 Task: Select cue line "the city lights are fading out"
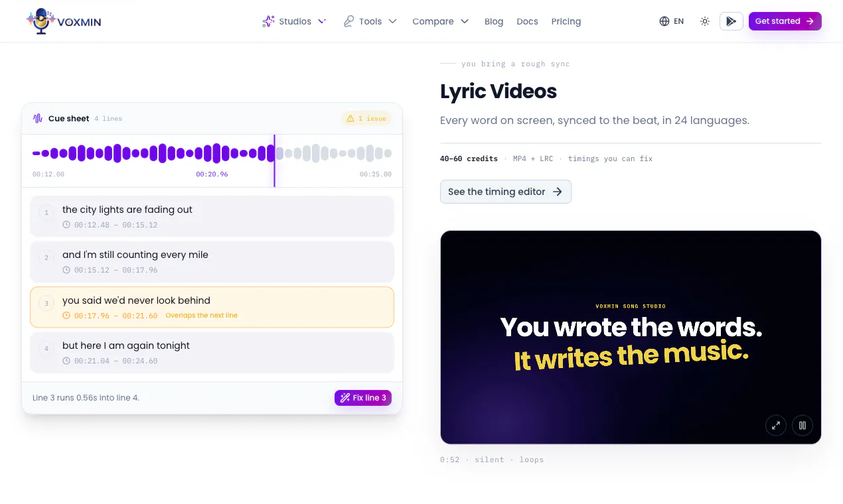click(x=212, y=216)
